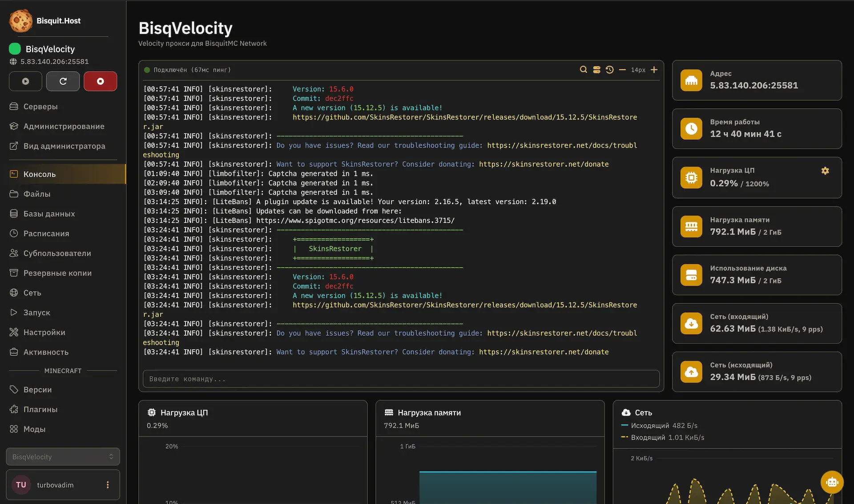854x504 pixels.
Task: Click the Адрес card with server address
Action: pyautogui.click(x=757, y=81)
